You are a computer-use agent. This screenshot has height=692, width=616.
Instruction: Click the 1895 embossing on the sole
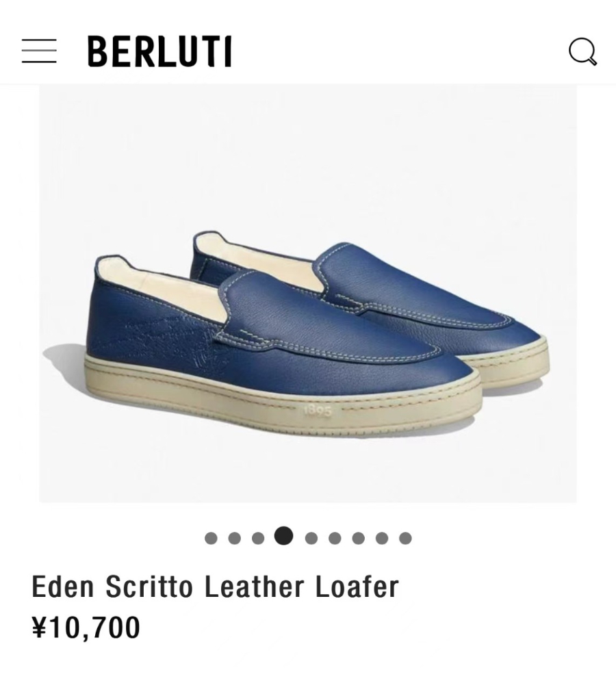click(x=318, y=411)
